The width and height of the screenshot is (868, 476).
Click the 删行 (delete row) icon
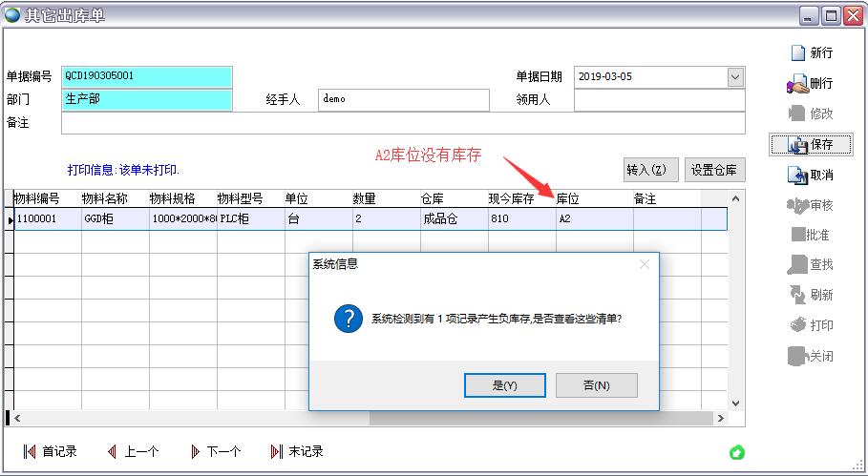[x=797, y=84]
